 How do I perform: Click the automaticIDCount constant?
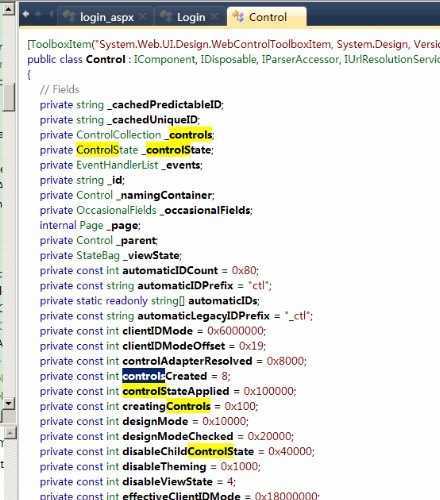[170, 270]
